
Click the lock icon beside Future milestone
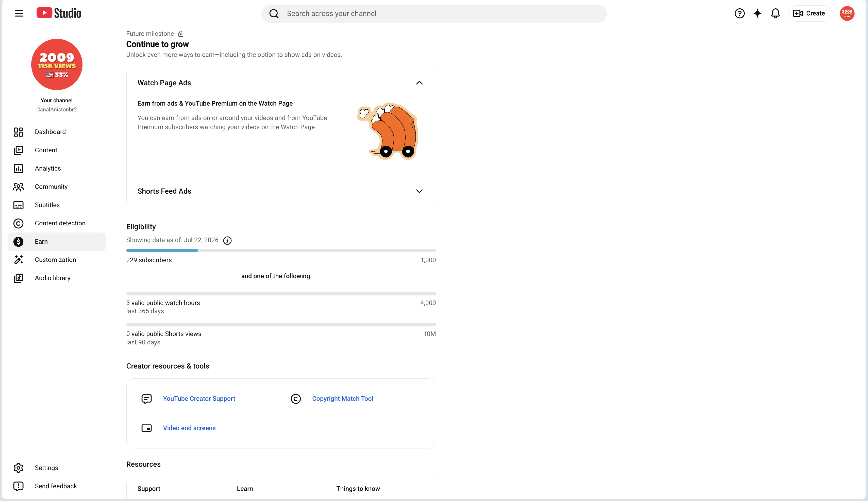point(181,34)
